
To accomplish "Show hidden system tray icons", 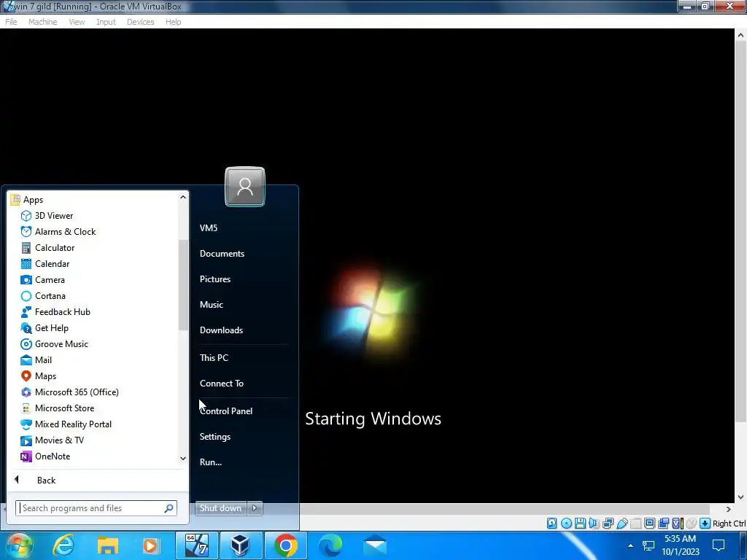I will pyautogui.click(x=630, y=545).
